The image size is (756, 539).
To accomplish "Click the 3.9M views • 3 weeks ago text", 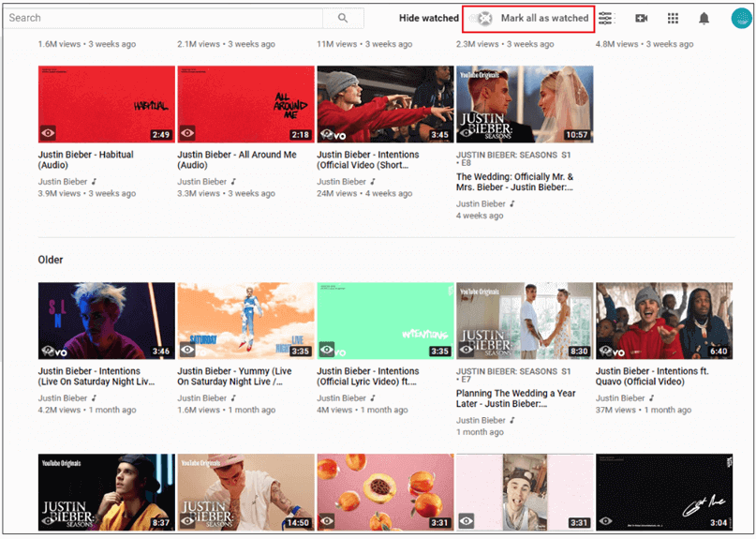I will pos(87,193).
